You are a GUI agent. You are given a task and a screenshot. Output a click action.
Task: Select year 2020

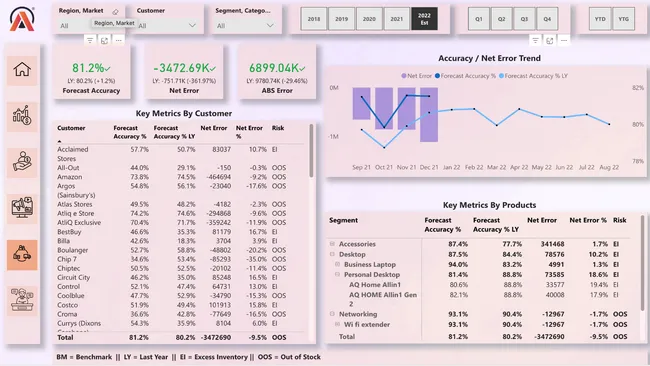tap(369, 19)
